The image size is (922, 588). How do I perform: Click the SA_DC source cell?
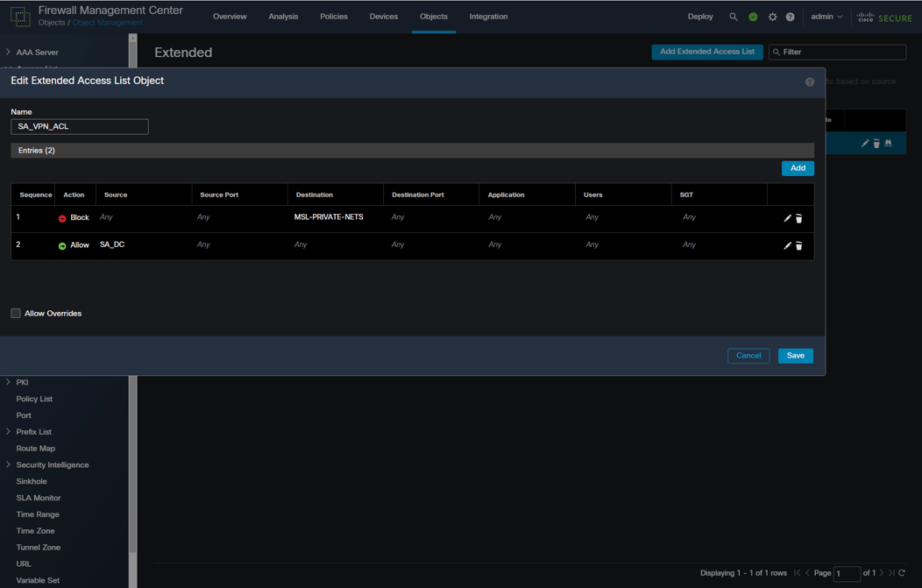112,244
